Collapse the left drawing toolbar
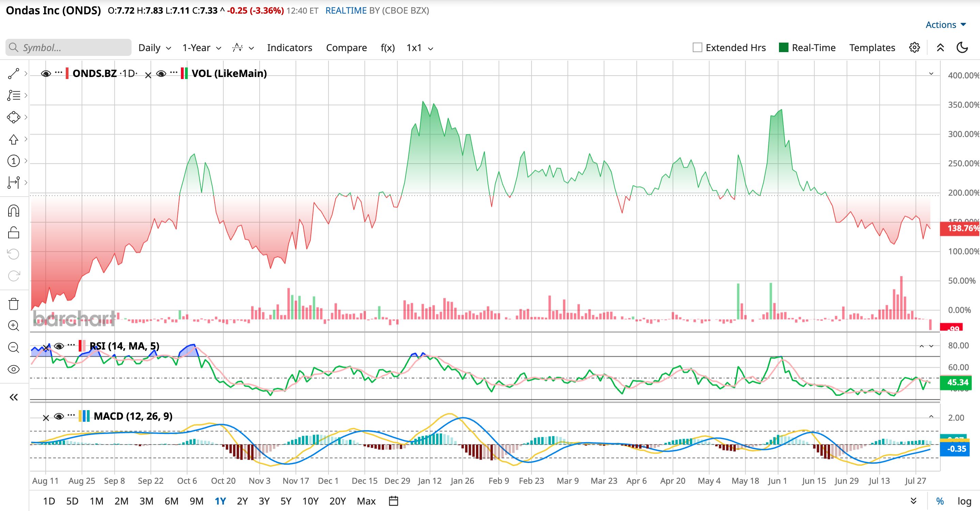Screen dimensions: 980x511 coord(14,397)
